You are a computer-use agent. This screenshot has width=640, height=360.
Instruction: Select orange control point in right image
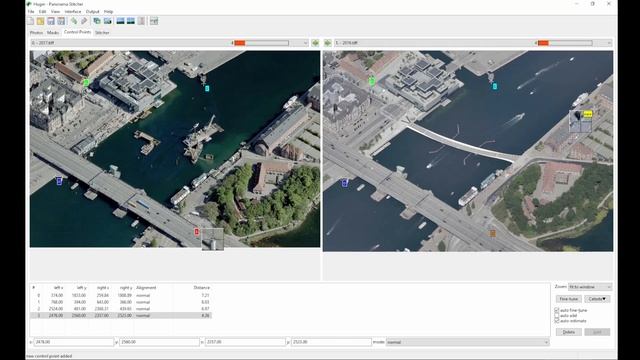(493, 233)
